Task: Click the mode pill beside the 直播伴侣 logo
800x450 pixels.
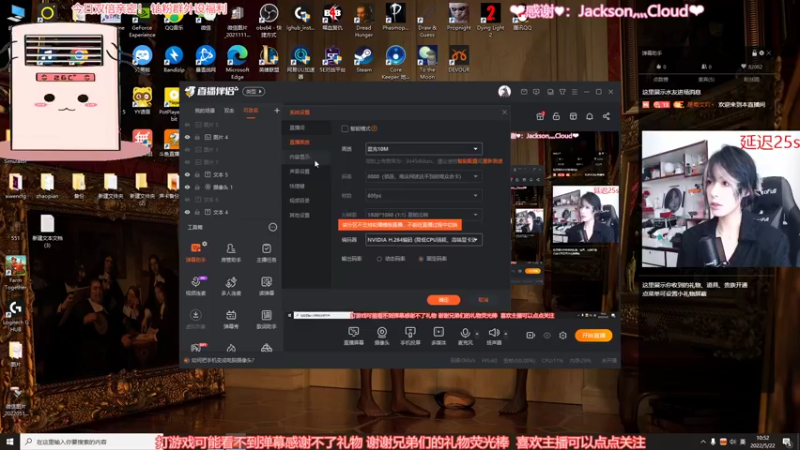Action: coord(254,91)
